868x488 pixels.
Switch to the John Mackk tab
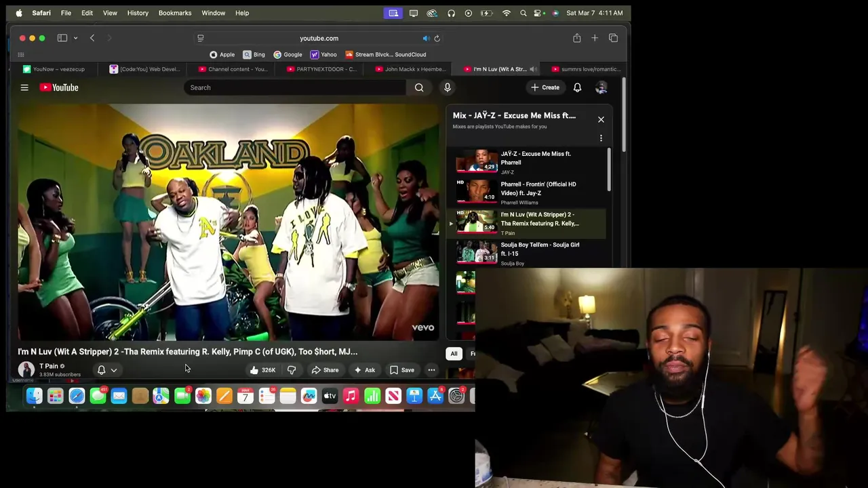click(x=411, y=69)
